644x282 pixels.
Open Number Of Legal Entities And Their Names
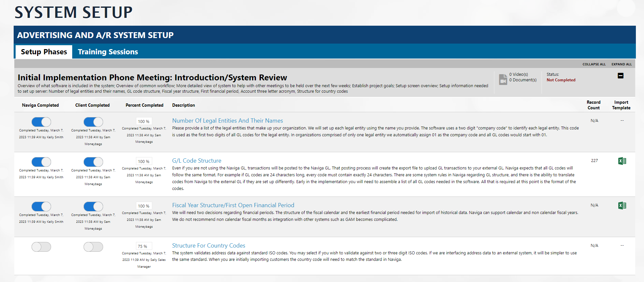(x=227, y=121)
